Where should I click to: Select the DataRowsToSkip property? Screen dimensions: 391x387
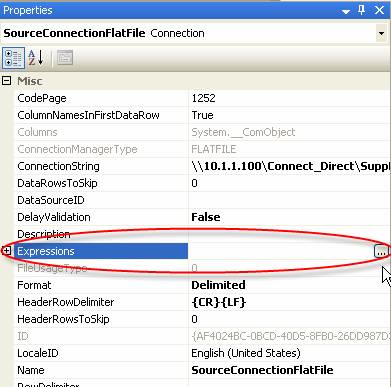[57, 183]
